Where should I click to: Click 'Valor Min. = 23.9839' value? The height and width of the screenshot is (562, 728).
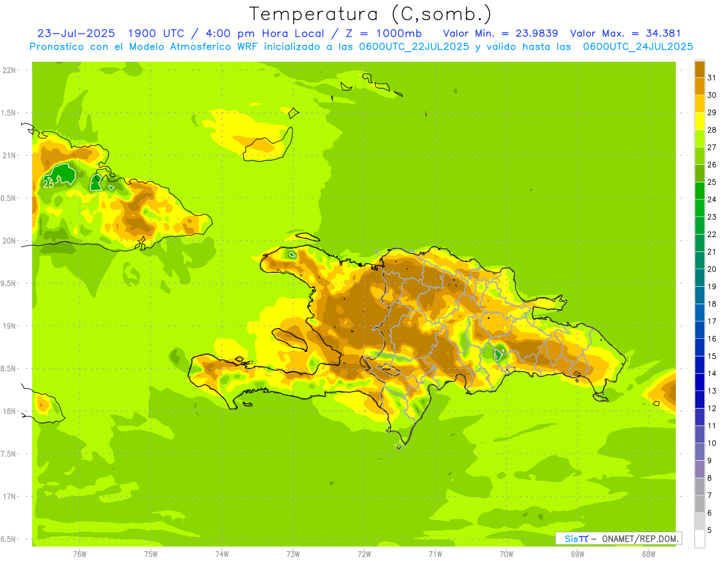coord(500,33)
